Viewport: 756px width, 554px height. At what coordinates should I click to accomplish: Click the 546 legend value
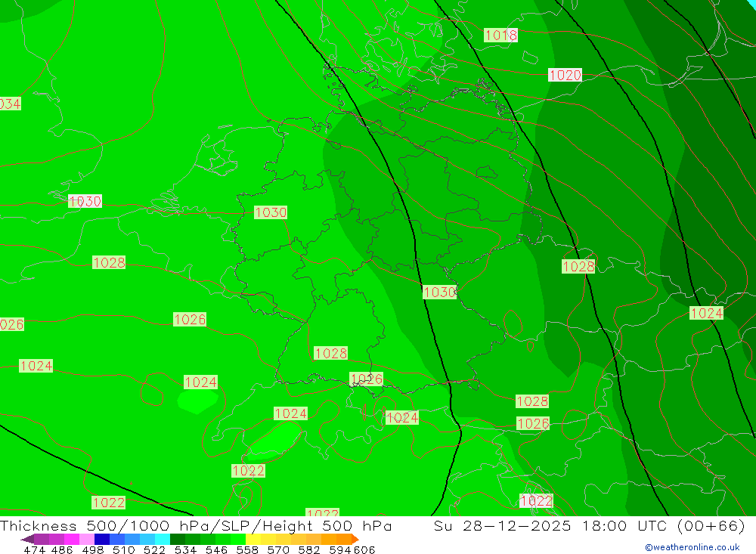(x=216, y=549)
